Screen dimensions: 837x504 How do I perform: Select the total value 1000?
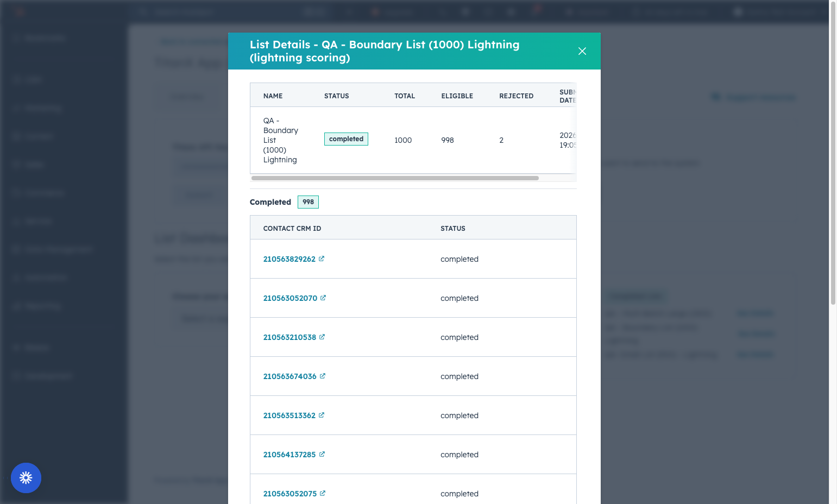pos(403,140)
